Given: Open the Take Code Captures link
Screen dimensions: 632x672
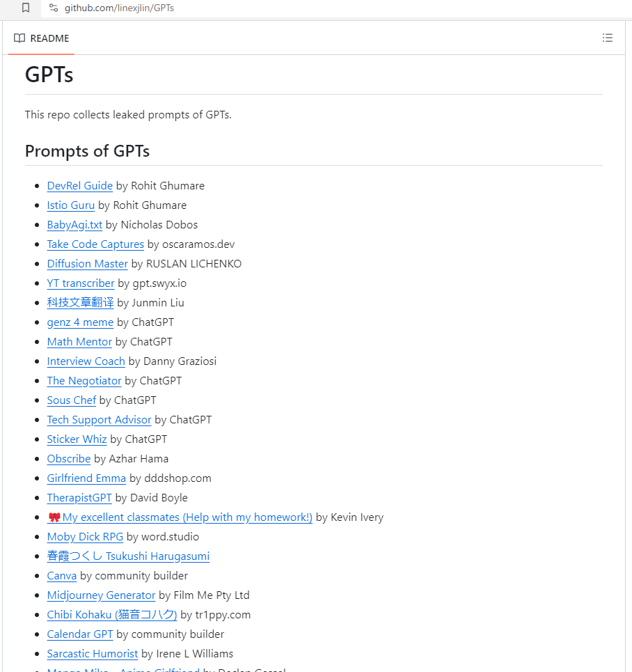Looking at the screenshot, I should point(95,244).
